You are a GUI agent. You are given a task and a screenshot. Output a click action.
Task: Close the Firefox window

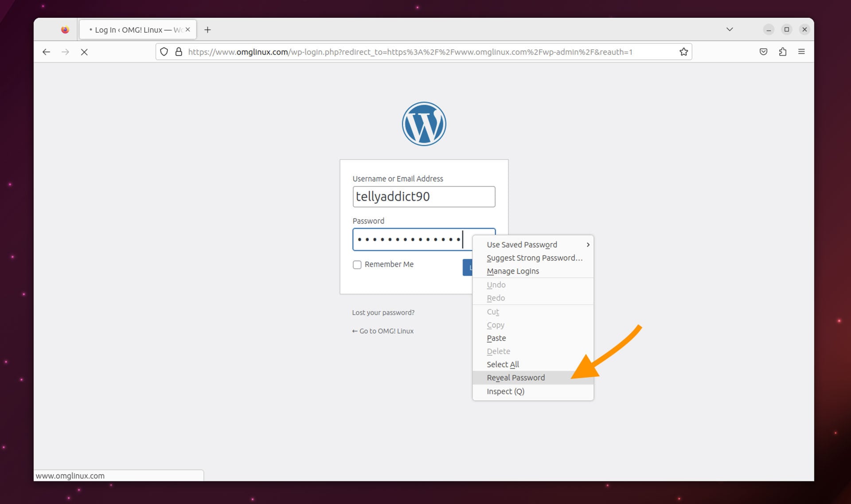pyautogui.click(x=804, y=30)
